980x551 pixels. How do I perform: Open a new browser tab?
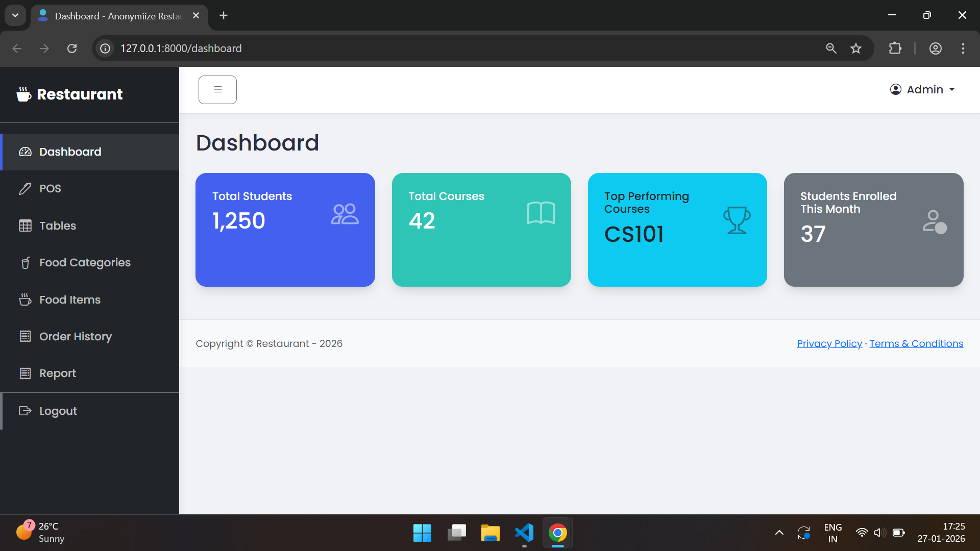[x=224, y=16]
